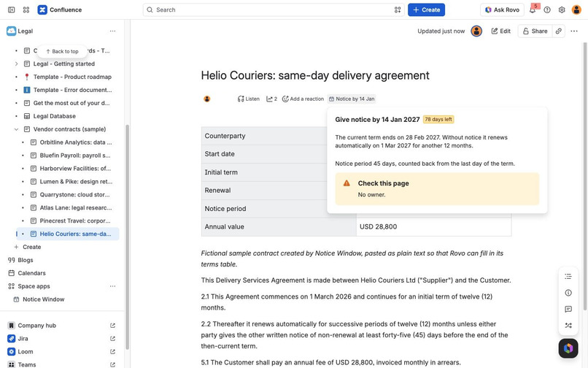The image size is (588, 368).
Task: Open Jira external link icon
Action: [x=112, y=339]
